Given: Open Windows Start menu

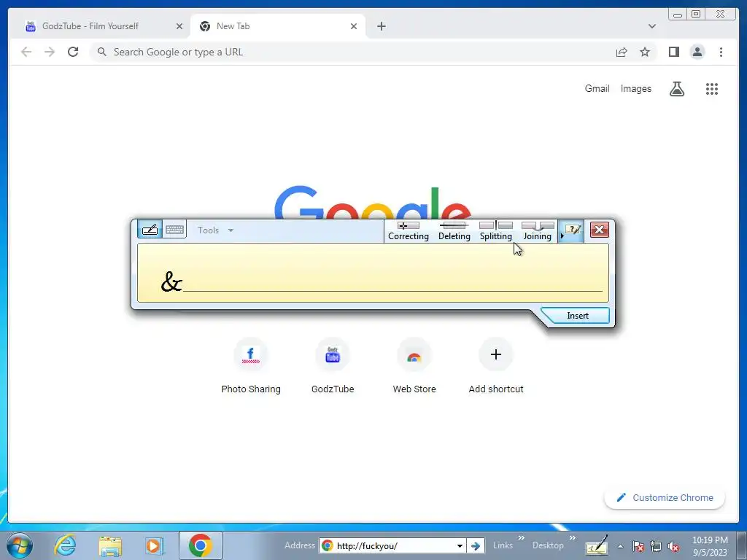Looking at the screenshot, I should 20,545.
